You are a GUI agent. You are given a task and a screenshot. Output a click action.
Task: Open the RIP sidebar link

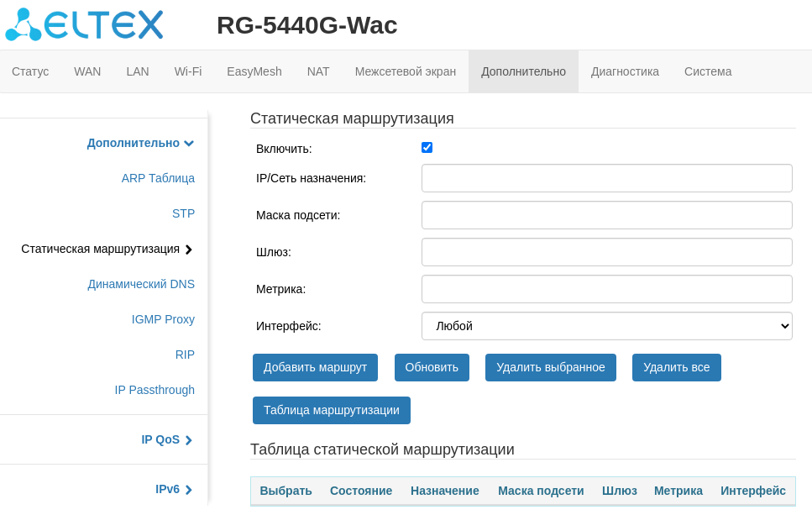point(185,355)
